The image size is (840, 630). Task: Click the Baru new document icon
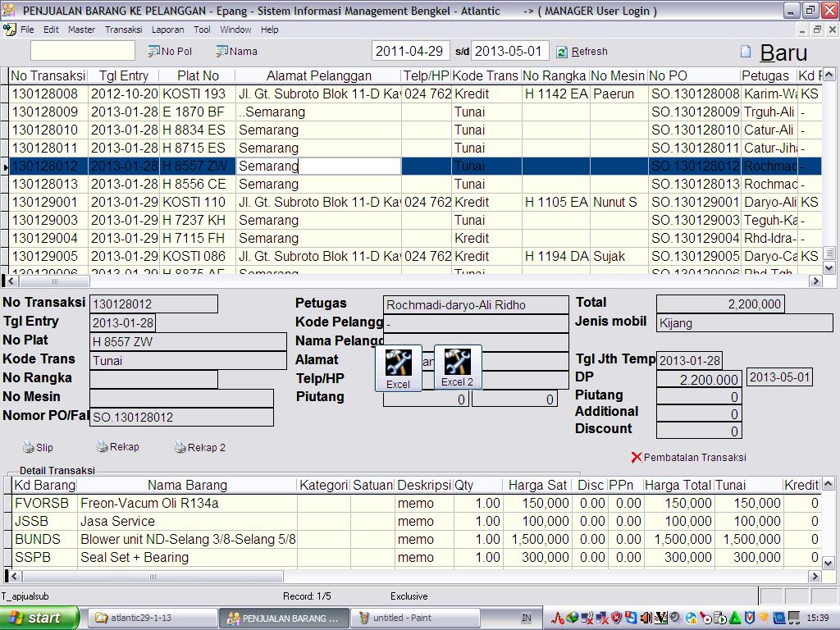[746, 52]
